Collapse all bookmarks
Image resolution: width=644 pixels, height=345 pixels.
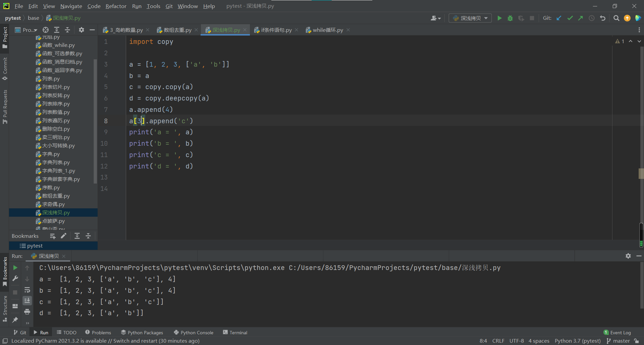point(88,236)
